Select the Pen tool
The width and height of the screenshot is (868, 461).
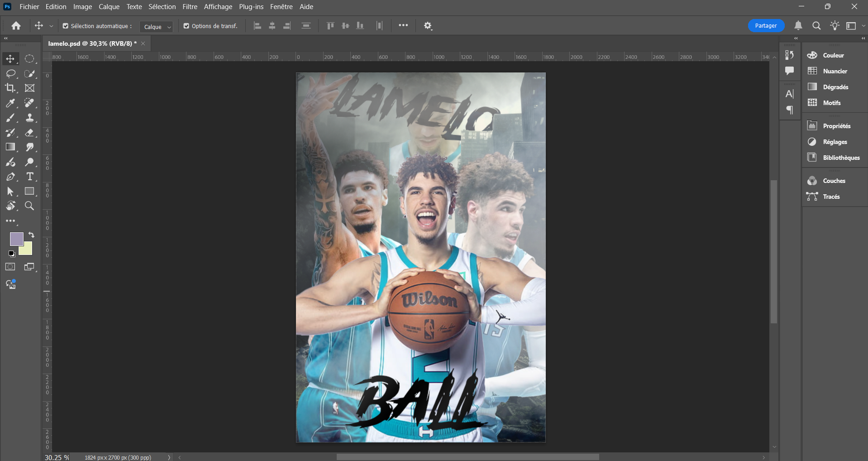point(10,177)
